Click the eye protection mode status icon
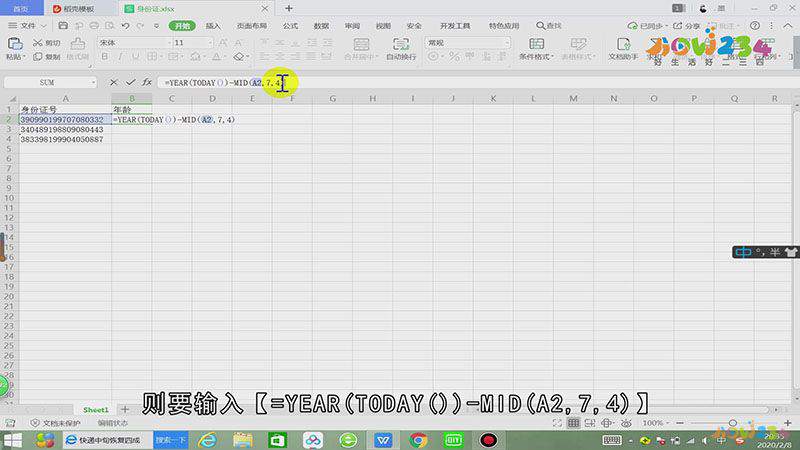 coord(626,423)
